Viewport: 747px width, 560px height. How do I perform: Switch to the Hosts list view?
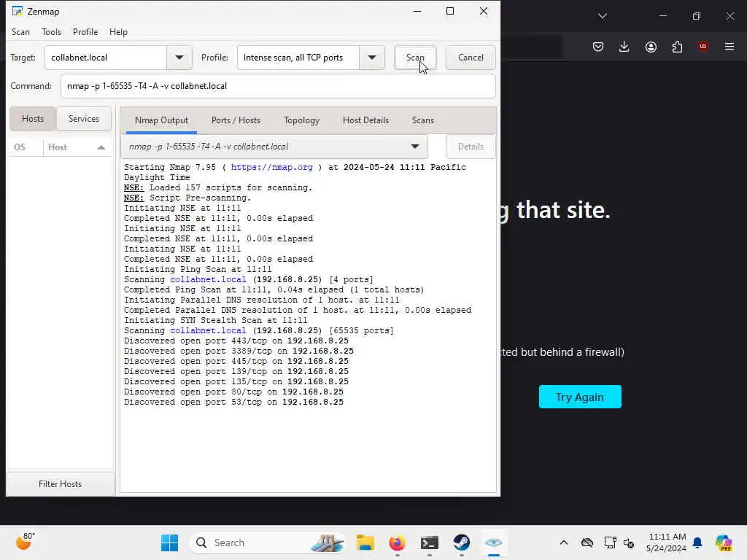(32, 119)
